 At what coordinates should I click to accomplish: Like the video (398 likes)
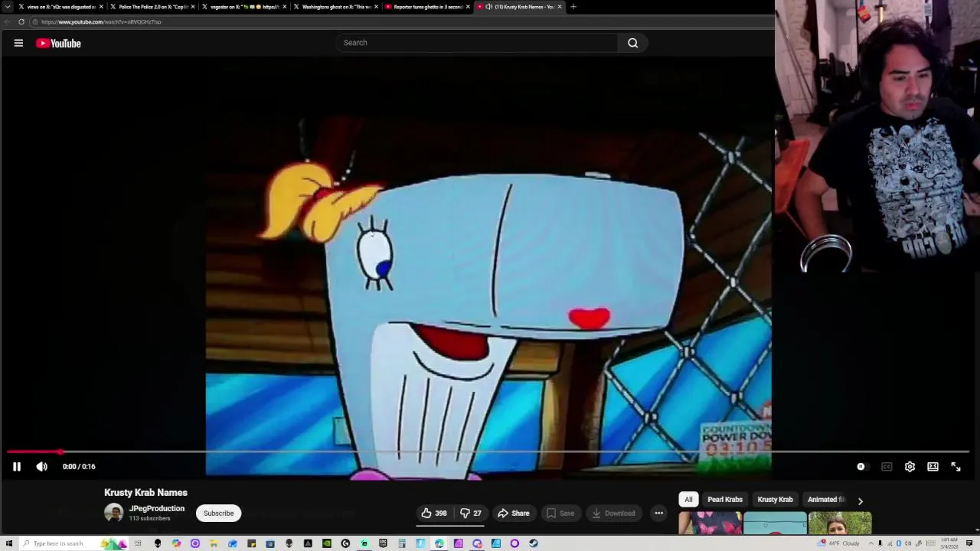[434, 514]
